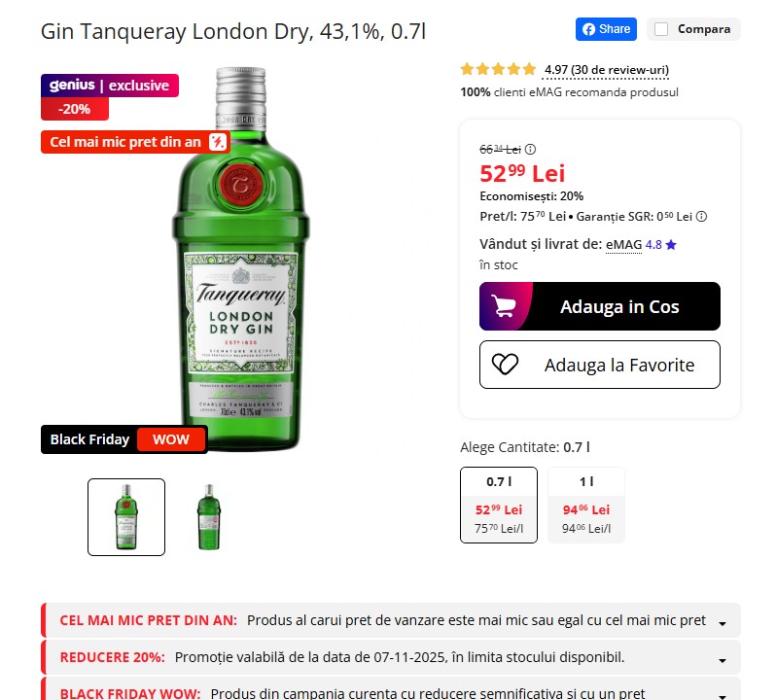Click the Facebook Share icon button
This screenshot has height=700, width=776.
[606, 29]
